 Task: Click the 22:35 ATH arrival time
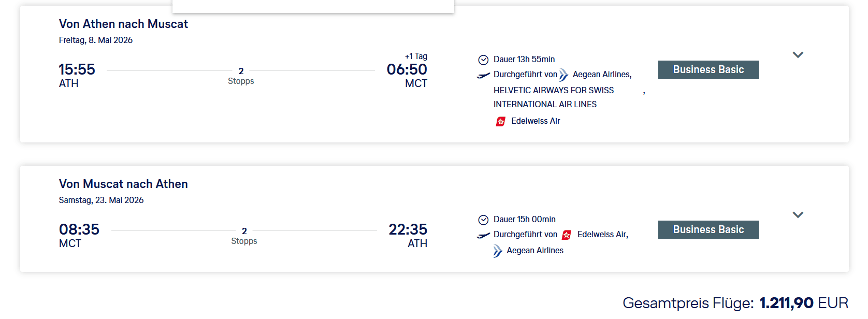(408, 230)
